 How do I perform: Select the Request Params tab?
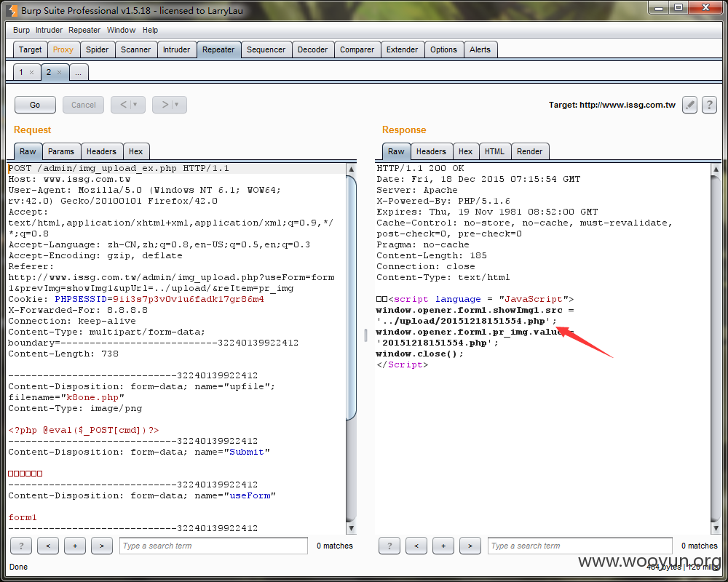(61, 151)
